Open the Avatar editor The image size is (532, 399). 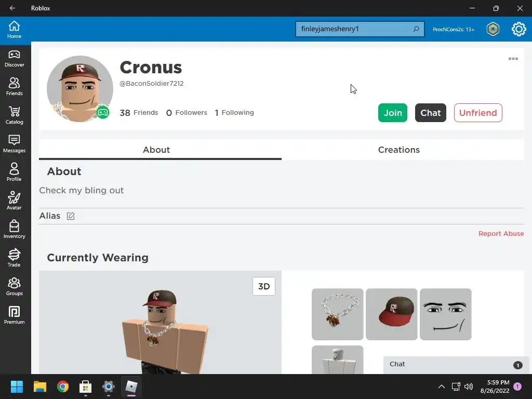14,201
